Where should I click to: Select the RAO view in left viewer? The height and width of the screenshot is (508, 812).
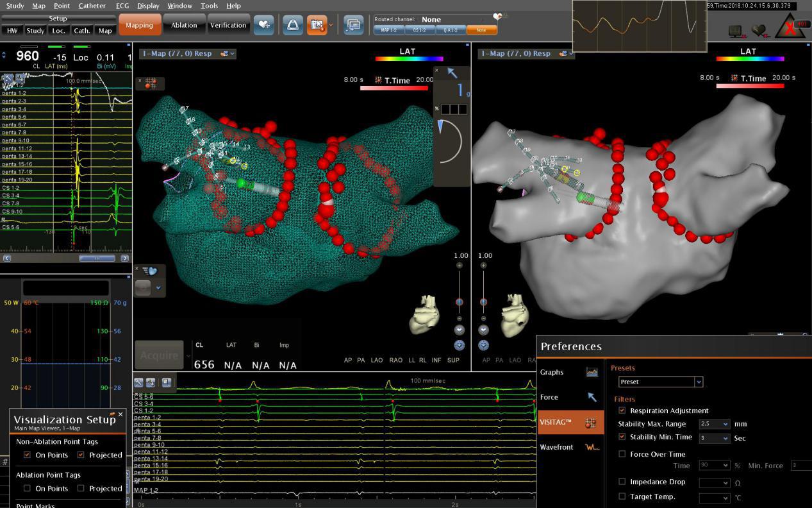[x=395, y=360]
